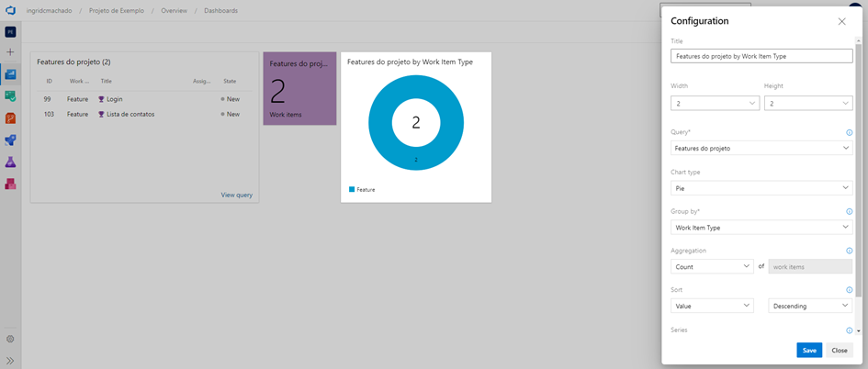Save the widget configuration
Screen dimensions: 868x369
(x=808, y=350)
